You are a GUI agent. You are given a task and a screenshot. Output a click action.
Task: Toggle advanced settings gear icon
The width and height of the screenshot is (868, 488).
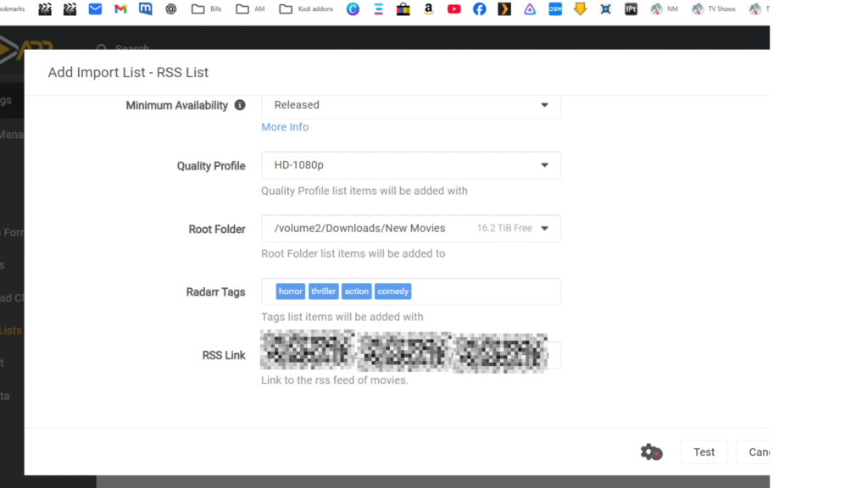650,452
